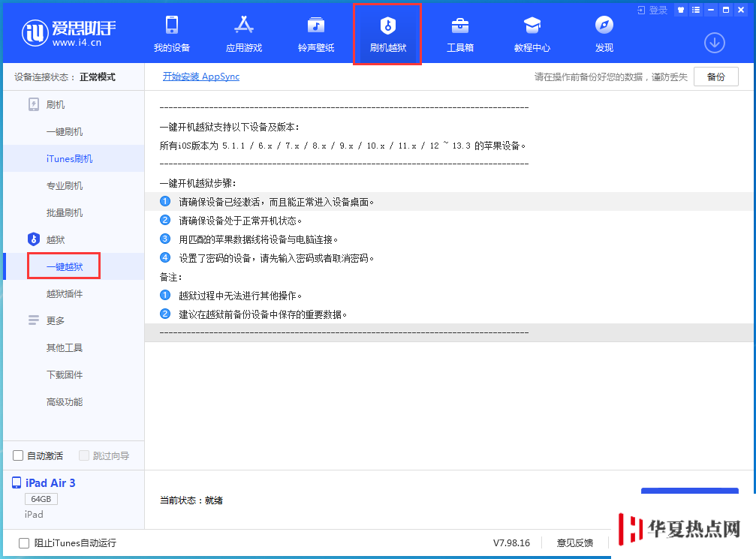
Task: Click the 登录 login button
Action: tap(652, 10)
